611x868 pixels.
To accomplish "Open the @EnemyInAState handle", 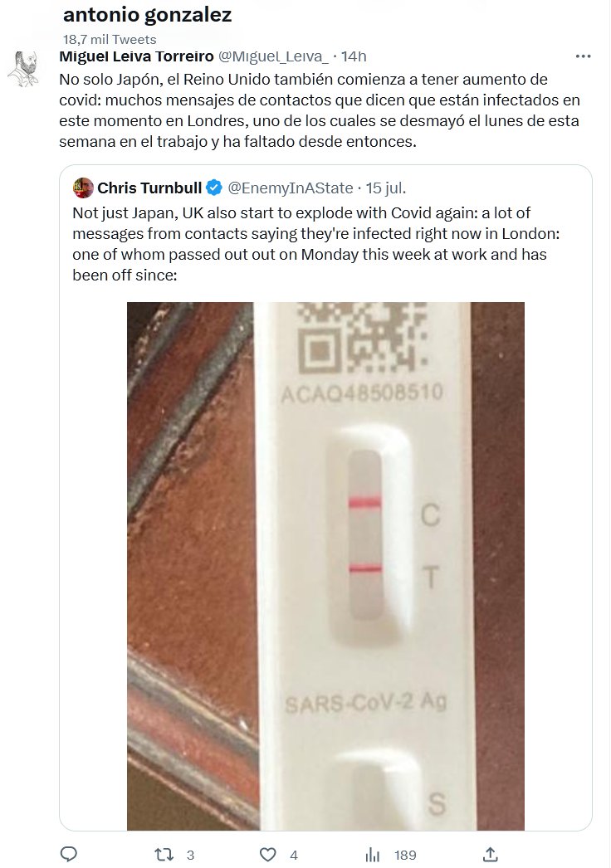I will 291,188.
